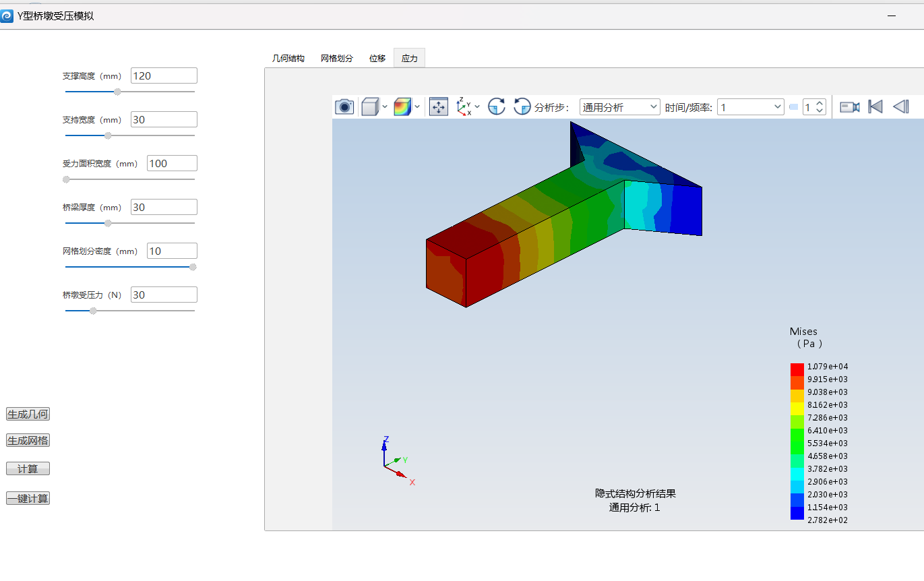Click the 网格划分密度 slider handle
This screenshot has height=581, width=924.
pyautogui.click(x=193, y=267)
